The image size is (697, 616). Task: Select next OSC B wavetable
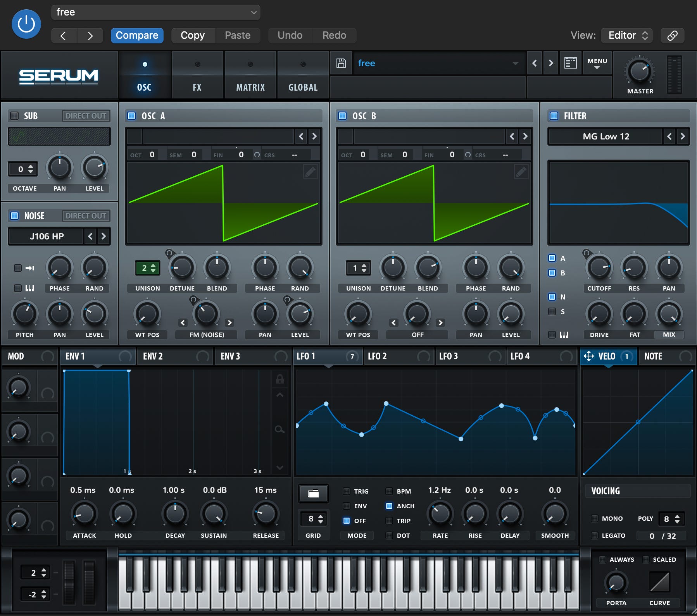tap(525, 136)
